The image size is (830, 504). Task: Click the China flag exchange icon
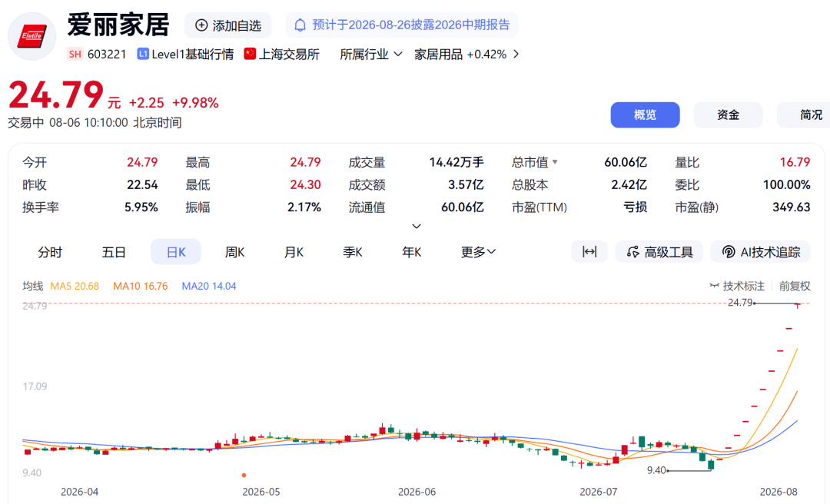250,54
